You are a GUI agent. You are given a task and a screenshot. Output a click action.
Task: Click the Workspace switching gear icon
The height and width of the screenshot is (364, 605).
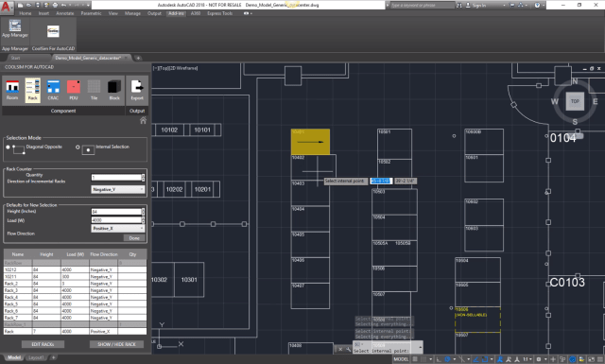(x=539, y=359)
